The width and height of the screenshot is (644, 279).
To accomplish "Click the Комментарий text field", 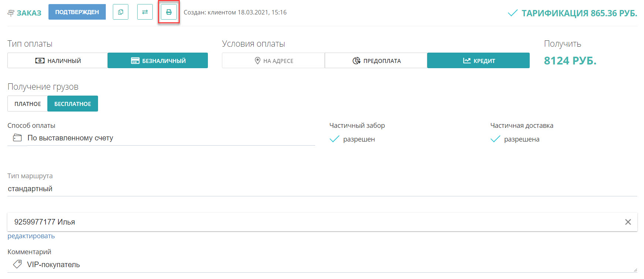I will point(331,265).
